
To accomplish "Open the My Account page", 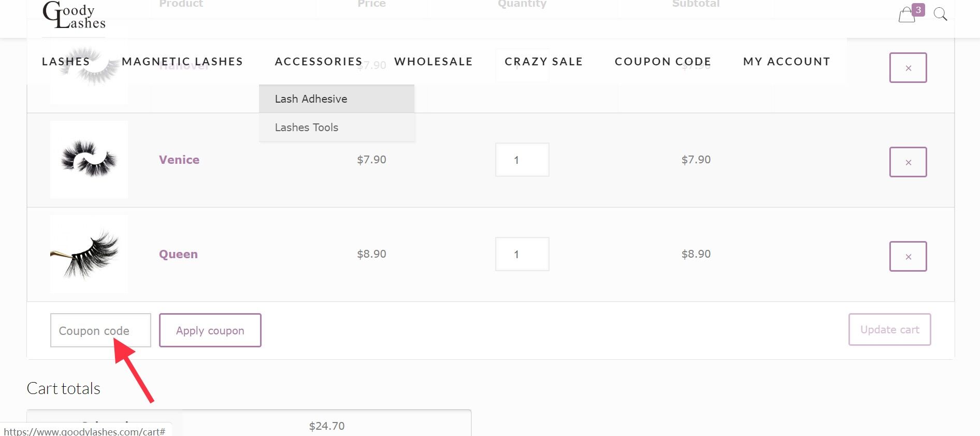I will click(787, 62).
